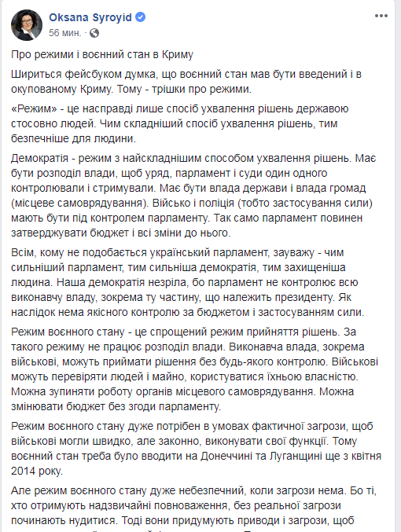Open the Oksana Syroyid author name link

90,17
